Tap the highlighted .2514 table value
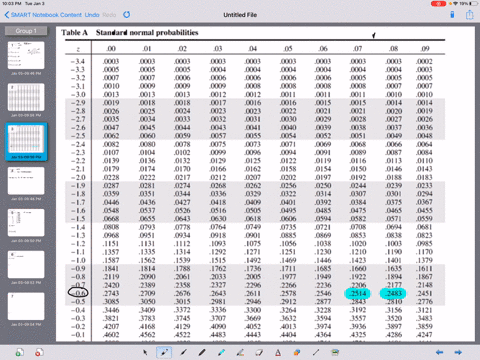 [x=357, y=293]
